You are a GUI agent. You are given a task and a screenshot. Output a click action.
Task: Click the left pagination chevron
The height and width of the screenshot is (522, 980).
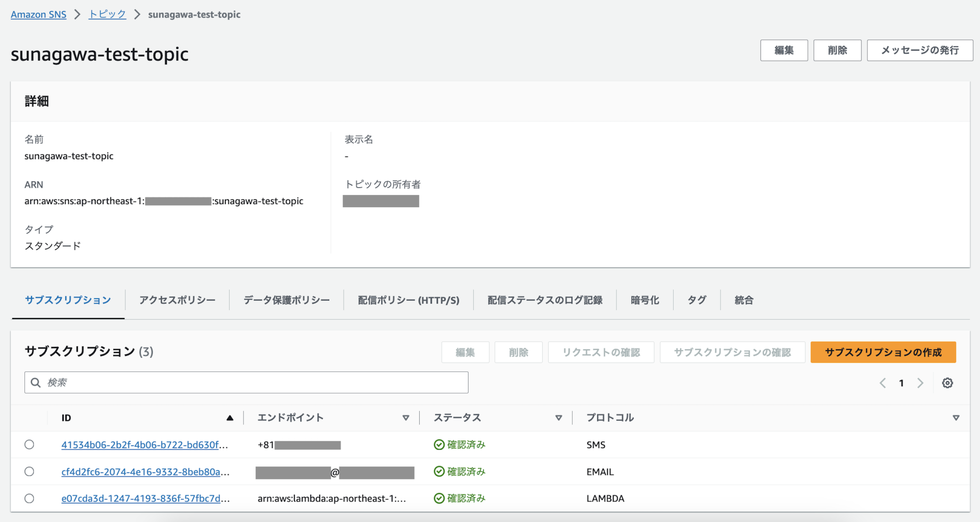point(883,383)
